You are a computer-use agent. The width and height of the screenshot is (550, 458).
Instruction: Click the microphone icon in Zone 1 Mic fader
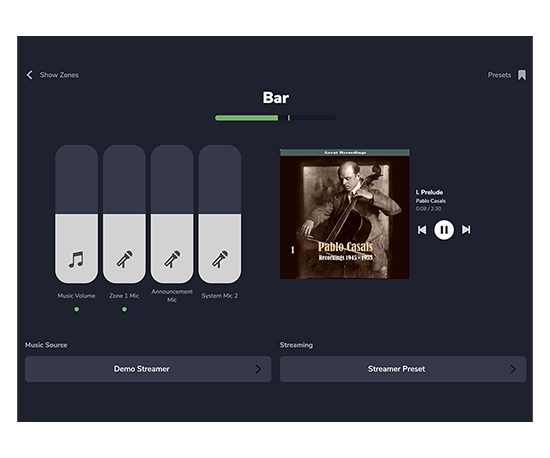[124, 260]
